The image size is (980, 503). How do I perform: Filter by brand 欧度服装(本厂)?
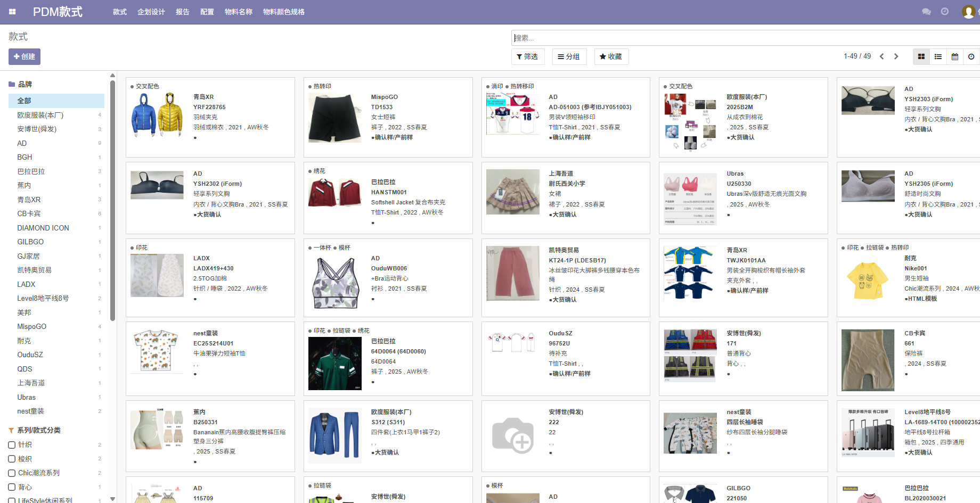(56, 115)
